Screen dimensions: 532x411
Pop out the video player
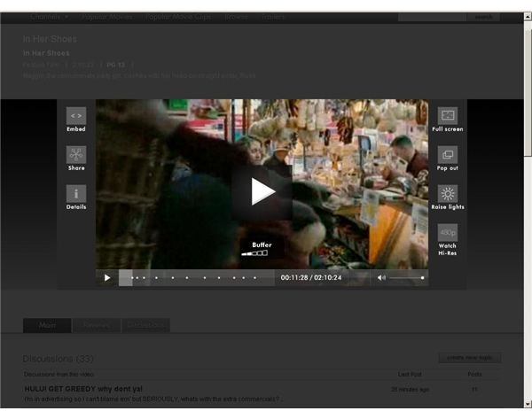tap(448, 155)
